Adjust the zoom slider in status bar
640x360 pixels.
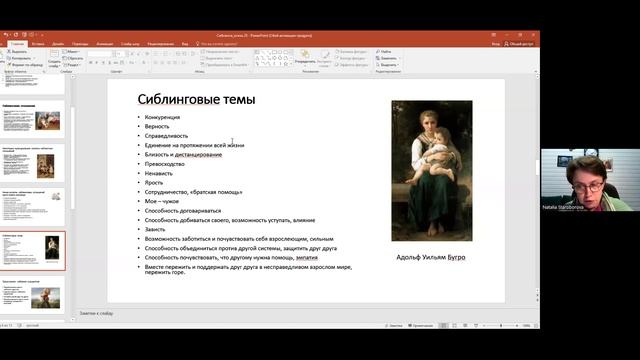[501, 325]
